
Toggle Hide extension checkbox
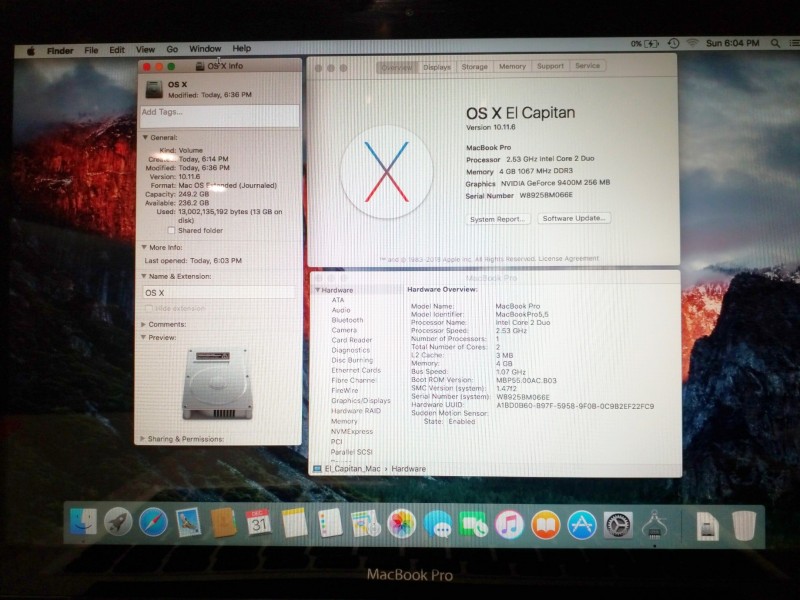(148, 309)
